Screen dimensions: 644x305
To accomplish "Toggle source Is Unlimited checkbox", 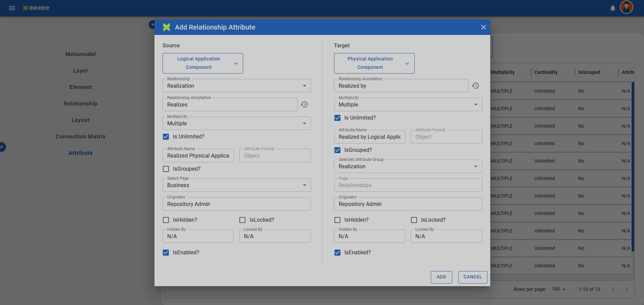I will pyautogui.click(x=166, y=137).
